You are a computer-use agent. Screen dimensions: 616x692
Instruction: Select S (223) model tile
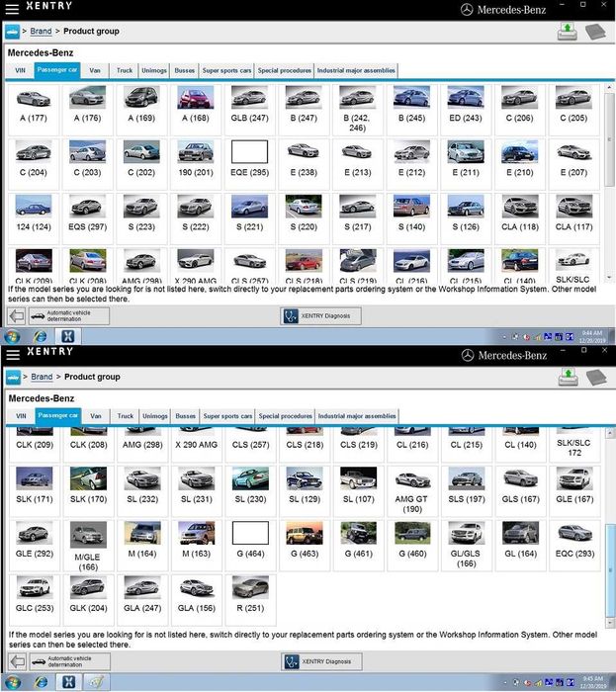point(141,218)
